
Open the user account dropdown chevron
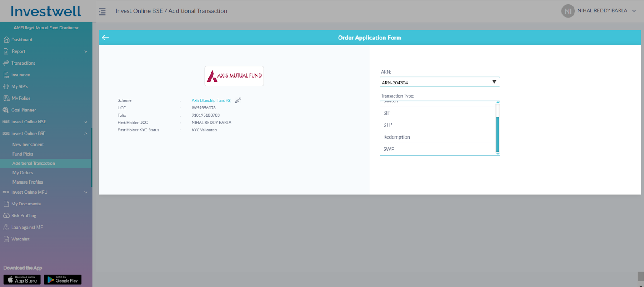pos(634,11)
